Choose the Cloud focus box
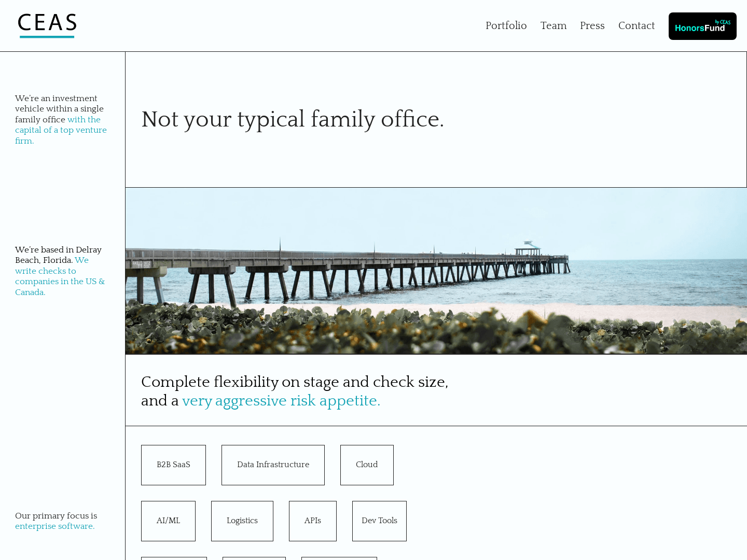The height and width of the screenshot is (560, 747). click(x=367, y=465)
